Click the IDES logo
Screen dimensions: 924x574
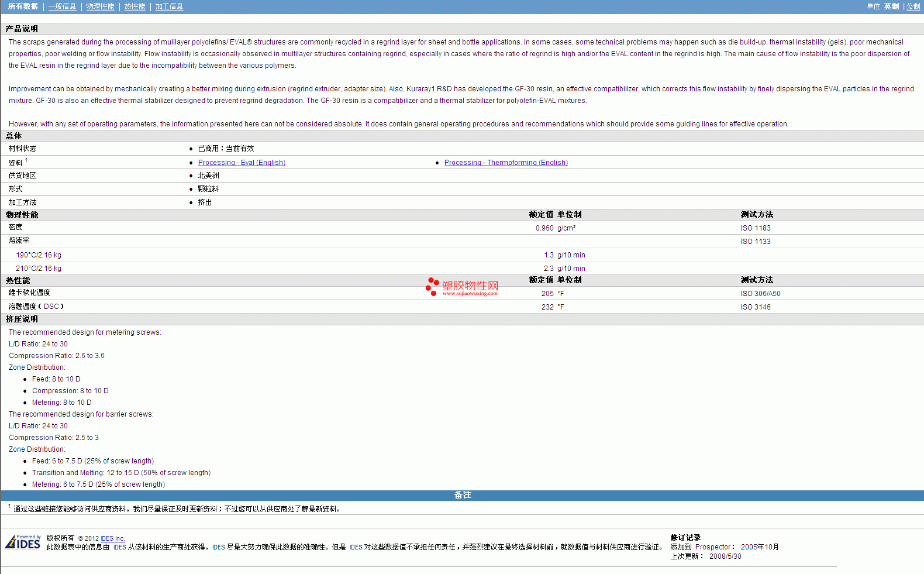(23, 542)
